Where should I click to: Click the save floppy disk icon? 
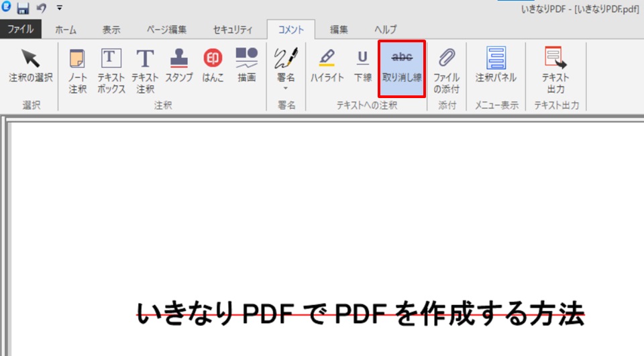pyautogui.click(x=23, y=8)
